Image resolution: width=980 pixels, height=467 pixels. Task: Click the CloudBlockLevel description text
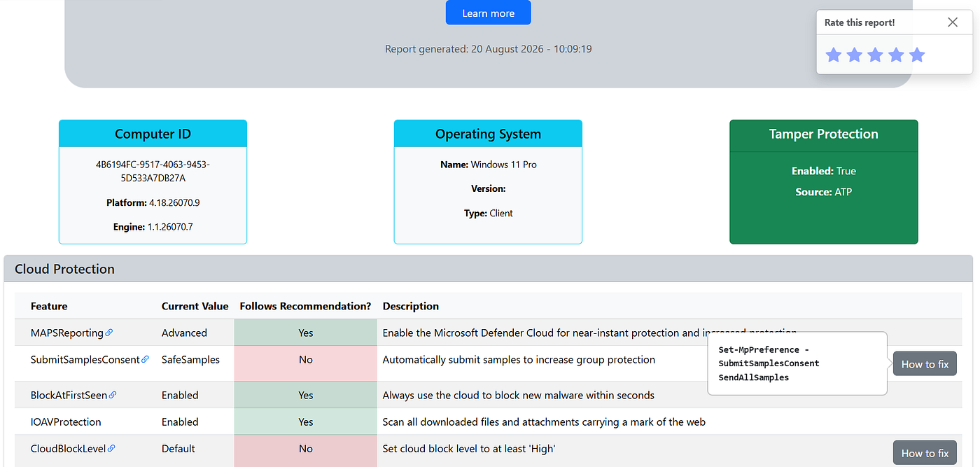coord(469,448)
